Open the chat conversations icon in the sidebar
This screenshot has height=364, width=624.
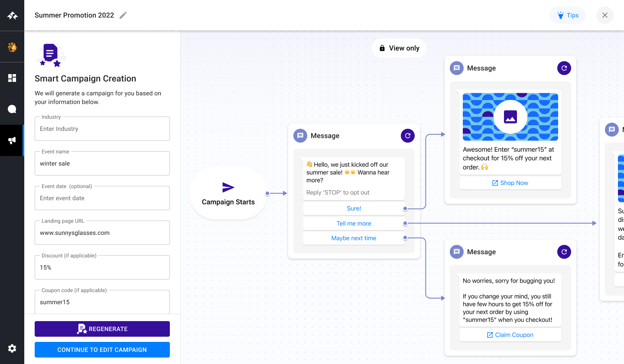pyautogui.click(x=12, y=109)
